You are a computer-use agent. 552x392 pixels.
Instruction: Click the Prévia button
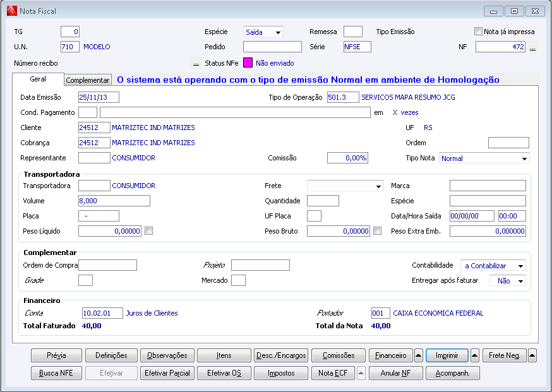pyautogui.click(x=56, y=355)
